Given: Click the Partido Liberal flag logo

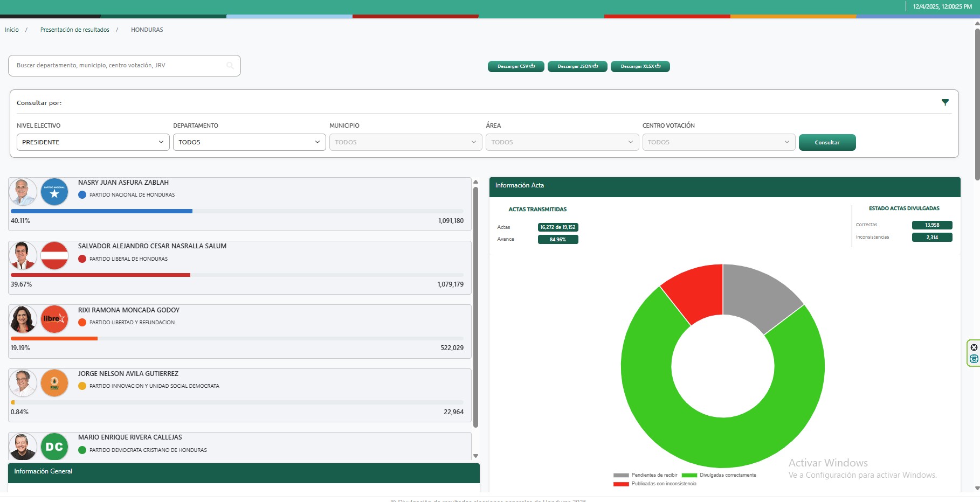Looking at the screenshot, I should 54,256.
